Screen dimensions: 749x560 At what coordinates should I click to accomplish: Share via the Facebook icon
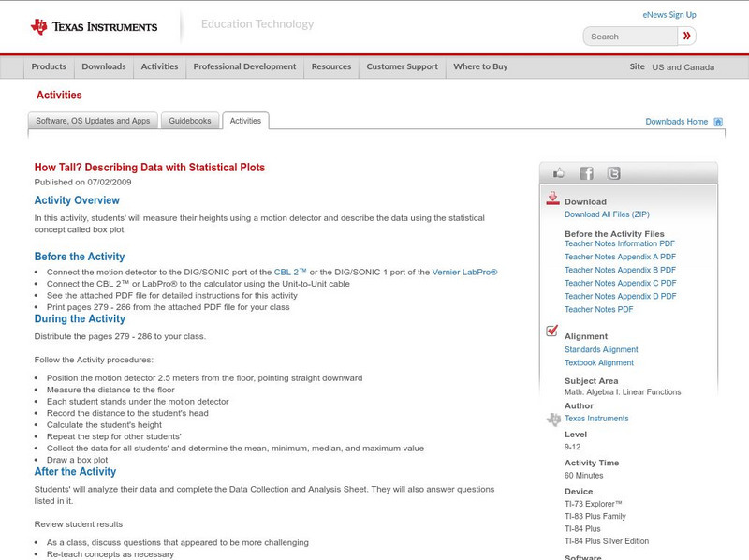tap(587, 173)
